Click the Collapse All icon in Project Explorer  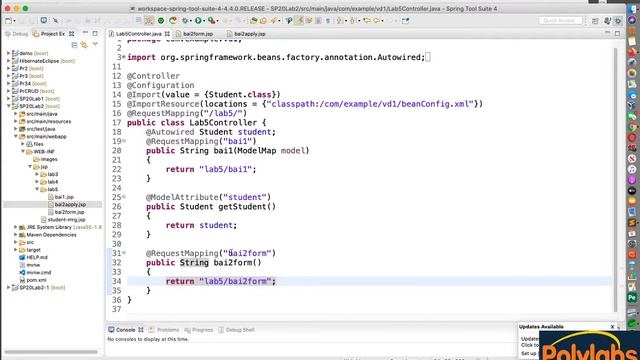pyautogui.click(x=74, y=45)
